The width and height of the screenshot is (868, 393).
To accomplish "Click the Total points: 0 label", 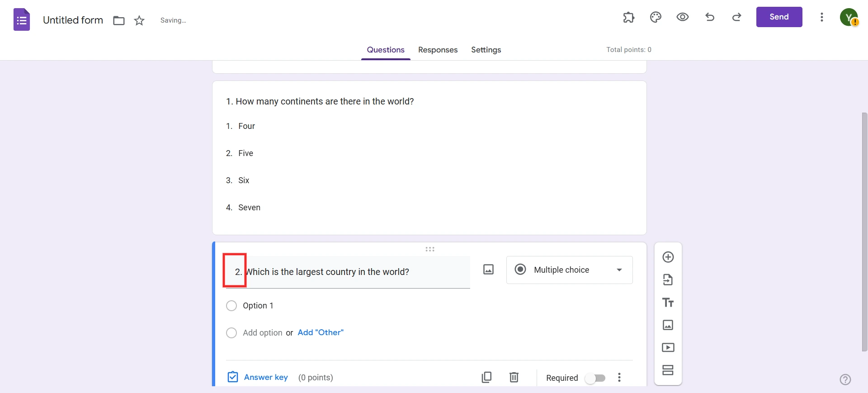I will click(x=629, y=50).
